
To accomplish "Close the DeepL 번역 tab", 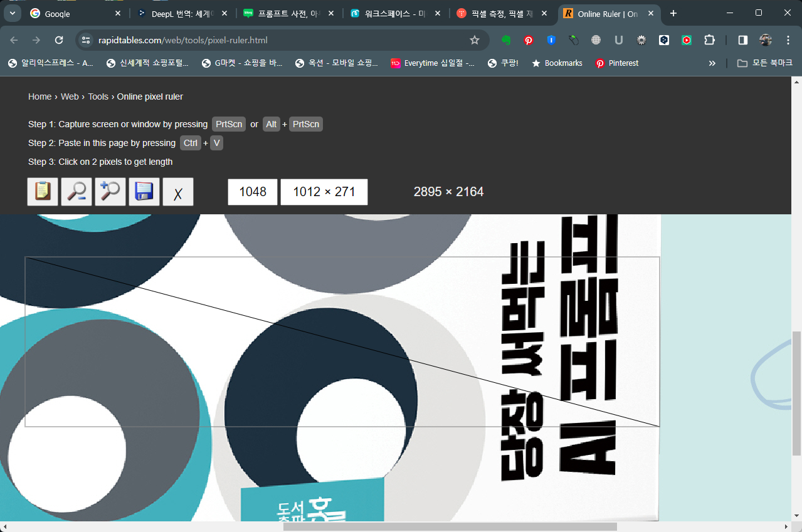I will coord(224,13).
